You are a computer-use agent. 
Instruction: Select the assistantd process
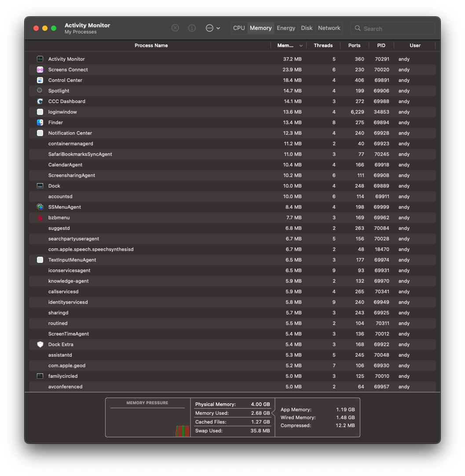232,355
